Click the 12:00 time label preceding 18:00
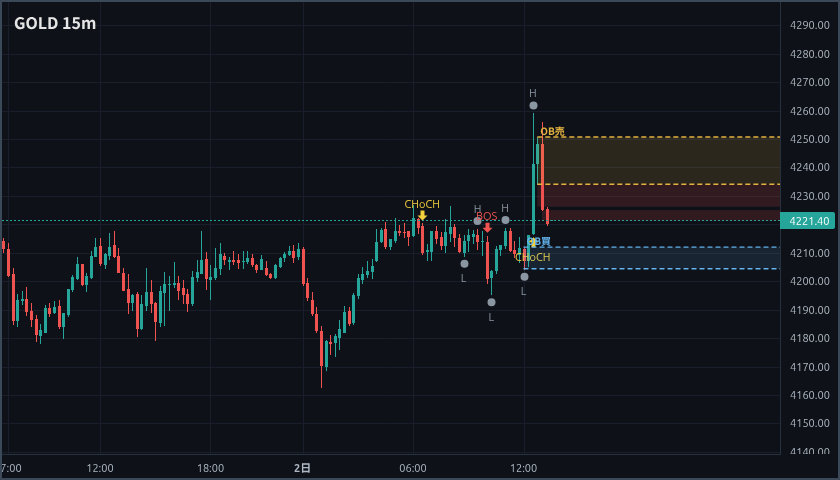The width and height of the screenshot is (840, 480). point(100,468)
